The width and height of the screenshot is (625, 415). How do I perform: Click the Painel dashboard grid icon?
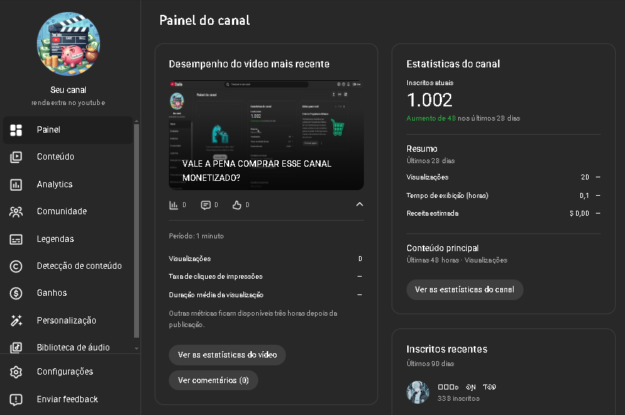click(16, 130)
